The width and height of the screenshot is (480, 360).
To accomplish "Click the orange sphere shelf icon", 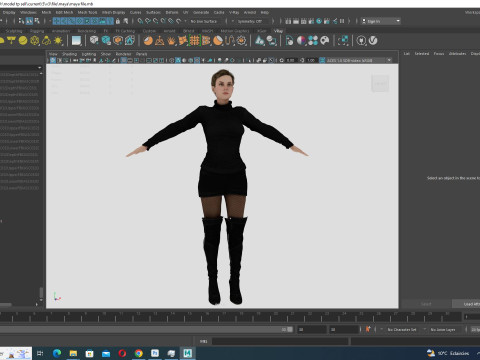I will (x=148, y=41).
